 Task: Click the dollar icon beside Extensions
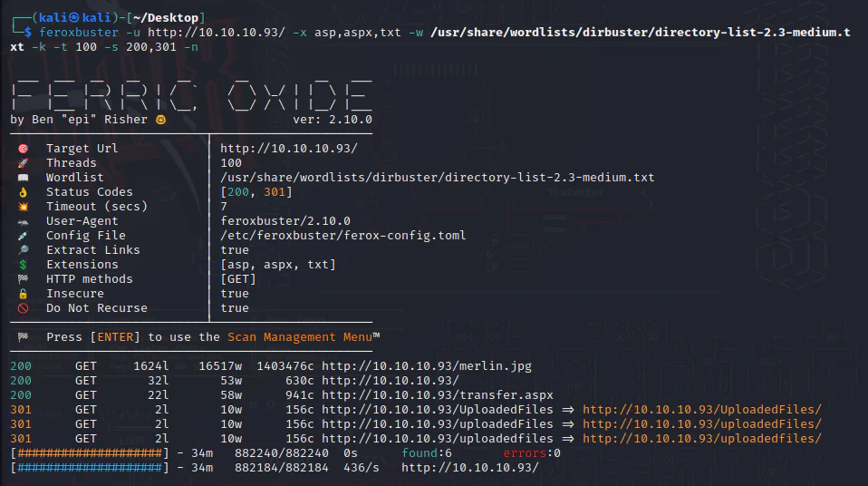(x=23, y=265)
